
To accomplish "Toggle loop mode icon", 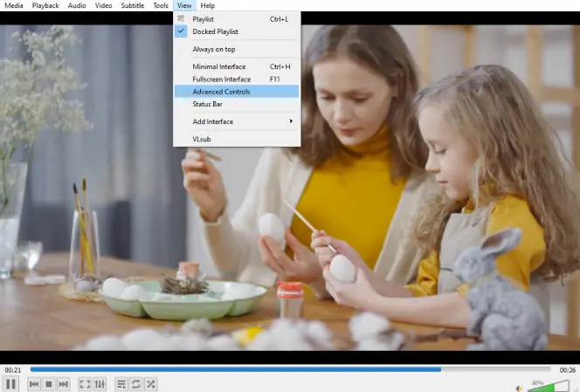I will point(135,384).
